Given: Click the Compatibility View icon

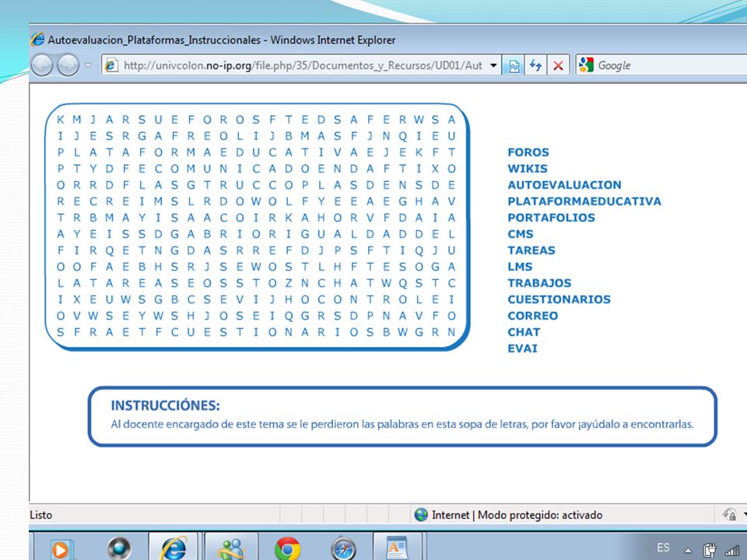Looking at the screenshot, I should [514, 65].
